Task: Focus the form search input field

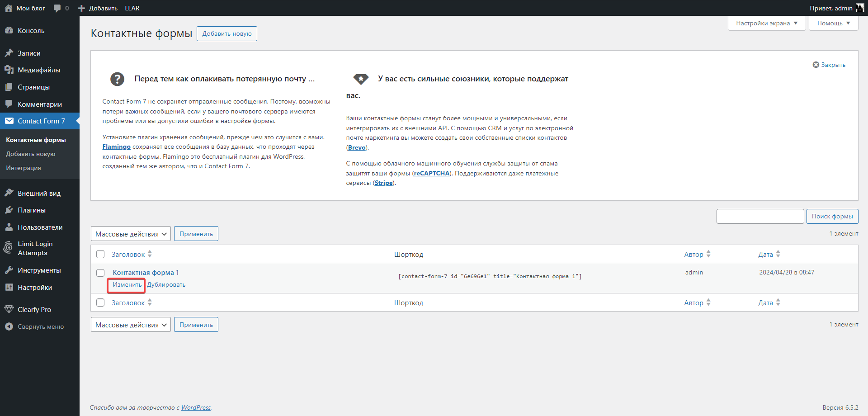Action: point(760,216)
